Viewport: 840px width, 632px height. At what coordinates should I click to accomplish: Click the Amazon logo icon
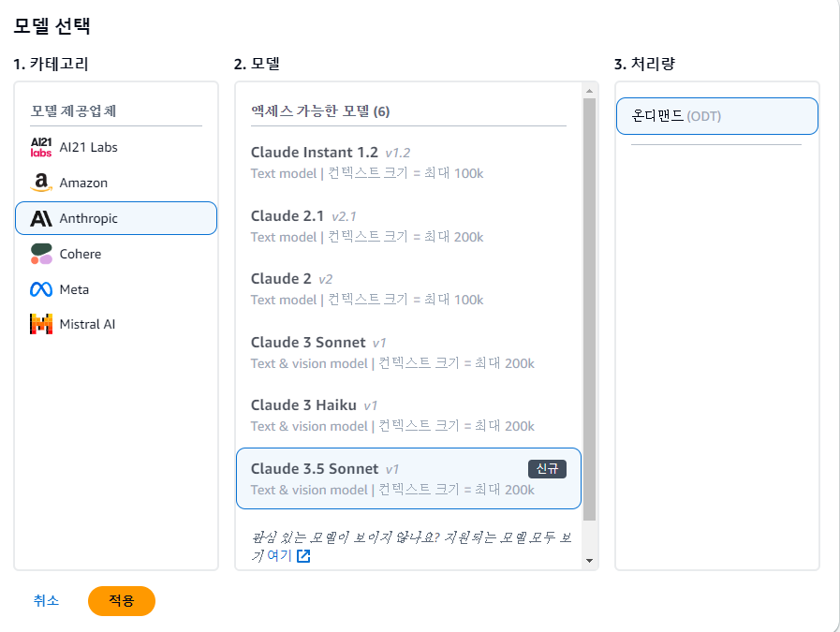(x=41, y=183)
